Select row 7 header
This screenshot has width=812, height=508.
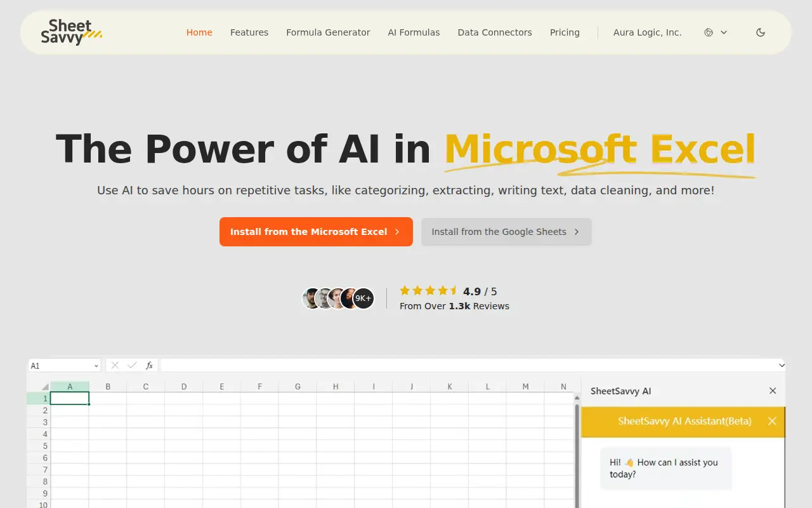pos(39,470)
